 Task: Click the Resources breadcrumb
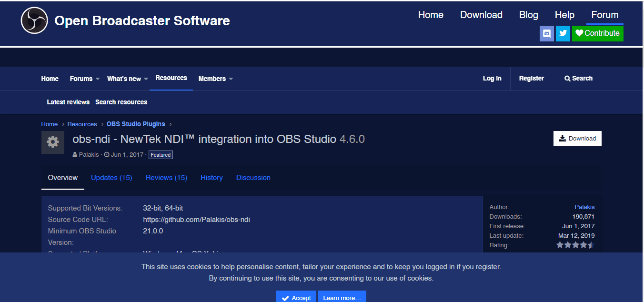[x=82, y=124]
